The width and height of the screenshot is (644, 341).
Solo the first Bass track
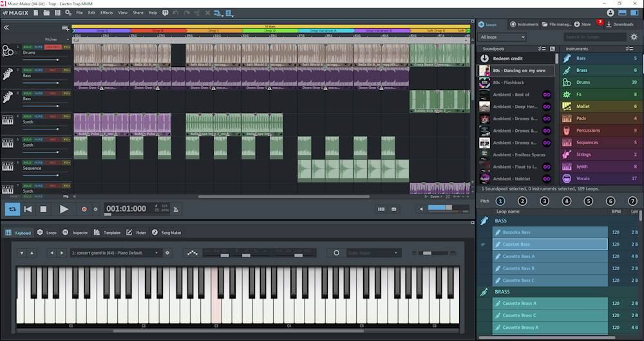click(27, 70)
